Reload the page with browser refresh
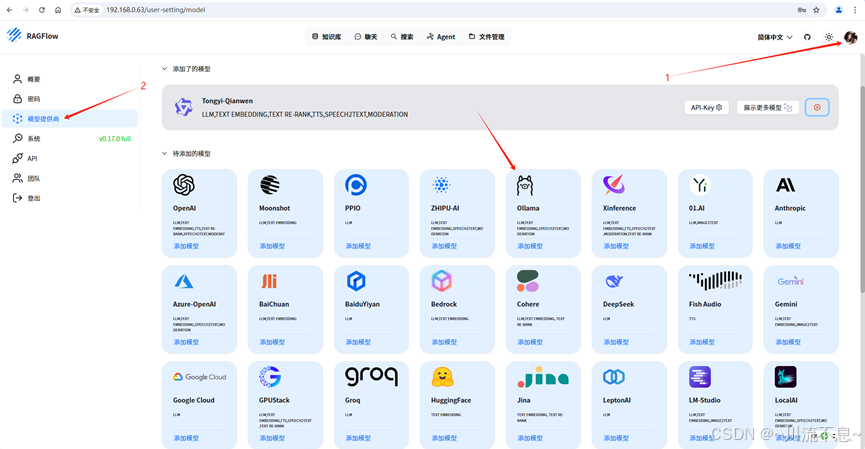Screen dimensions: 865x449 [x=42, y=10]
